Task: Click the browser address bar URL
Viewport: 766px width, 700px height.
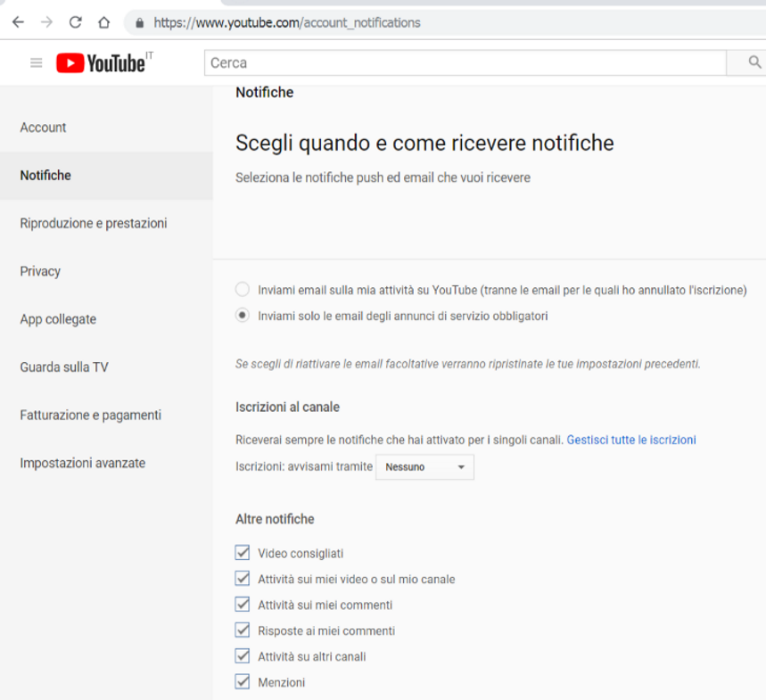Action: 287,23
